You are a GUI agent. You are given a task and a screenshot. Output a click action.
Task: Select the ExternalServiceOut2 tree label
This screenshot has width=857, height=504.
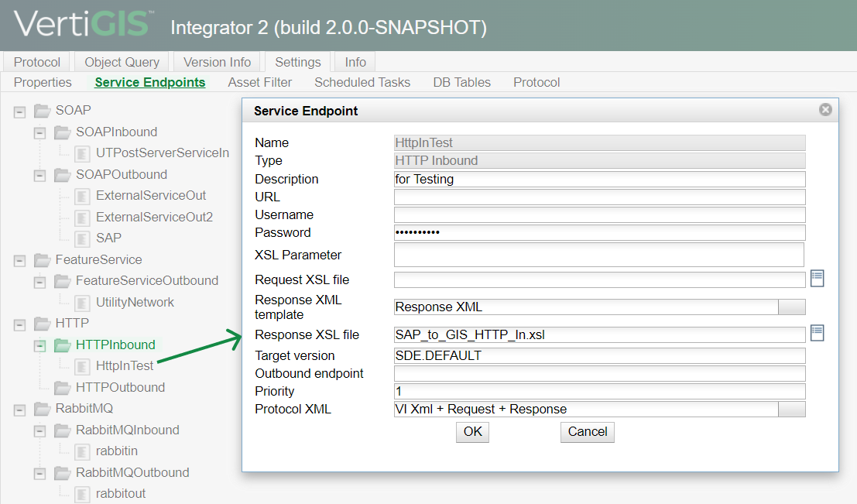click(x=154, y=217)
